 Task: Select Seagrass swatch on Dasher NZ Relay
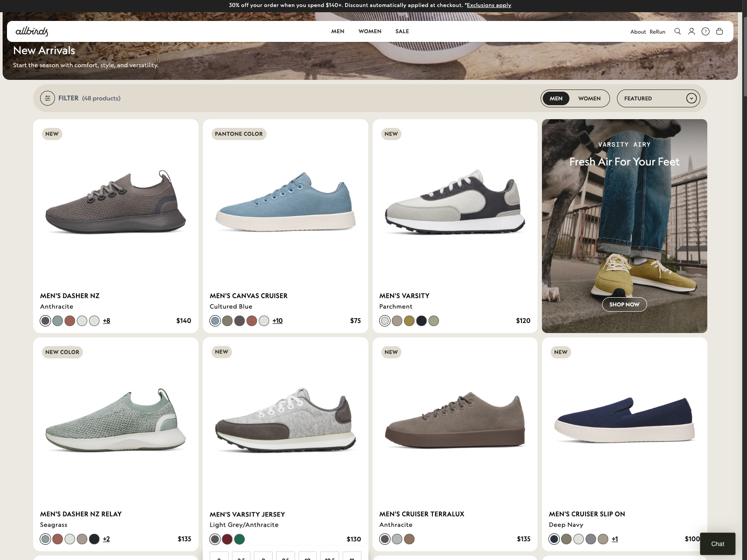[45, 539]
